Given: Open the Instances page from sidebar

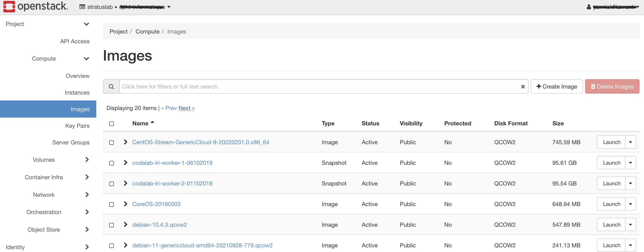Looking at the screenshot, I should click(77, 92).
